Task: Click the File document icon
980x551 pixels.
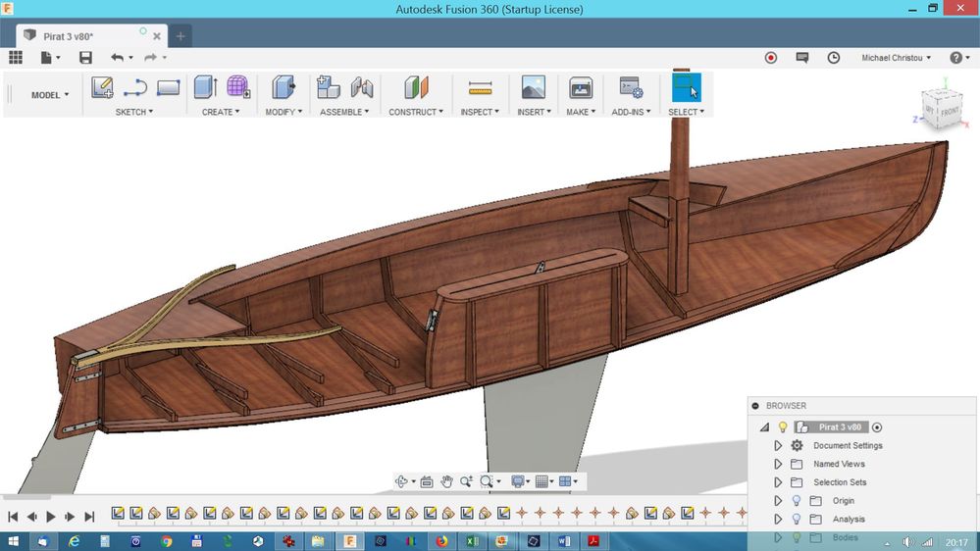Action: (x=46, y=58)
